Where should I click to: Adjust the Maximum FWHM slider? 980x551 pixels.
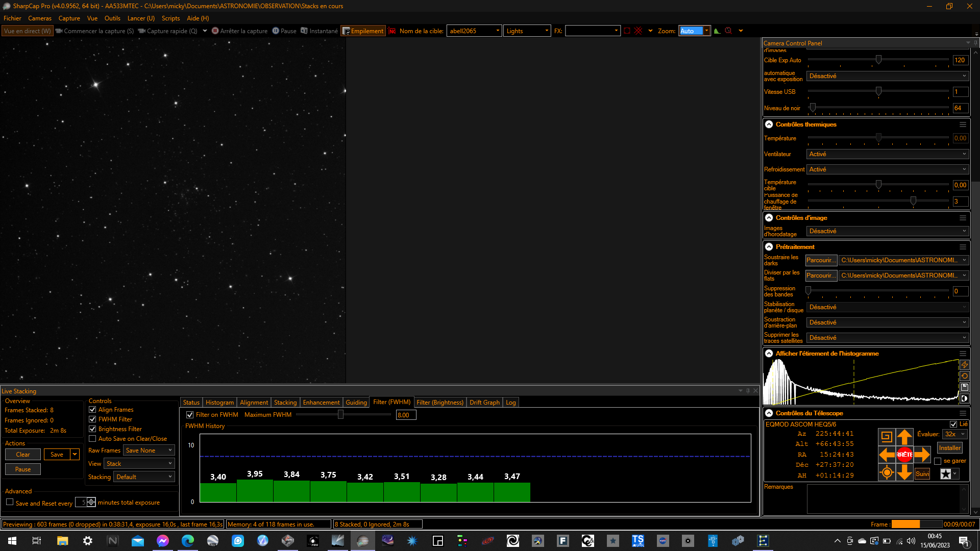pos(340,415)
